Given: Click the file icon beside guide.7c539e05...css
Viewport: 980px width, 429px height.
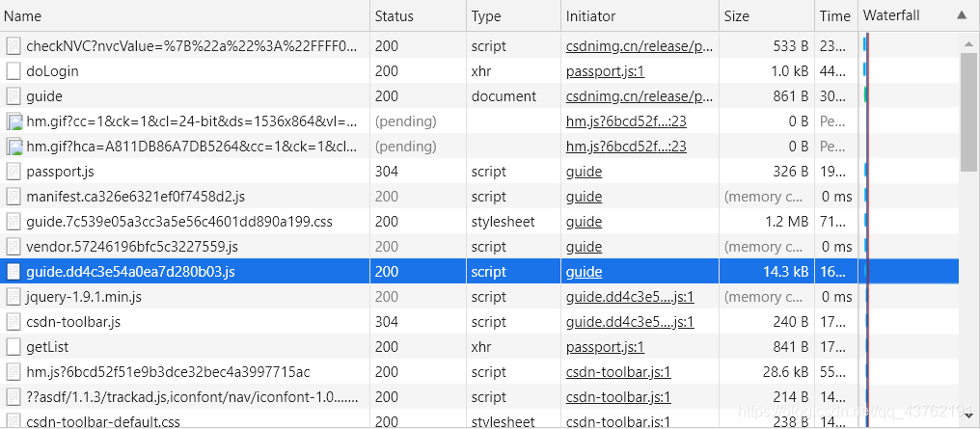Looking at the screenshot, I should pyautogui.click(x=14, y=222).
